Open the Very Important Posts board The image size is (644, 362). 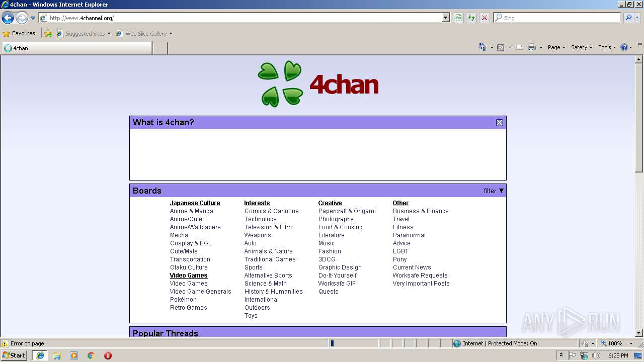tap(421, 284)
